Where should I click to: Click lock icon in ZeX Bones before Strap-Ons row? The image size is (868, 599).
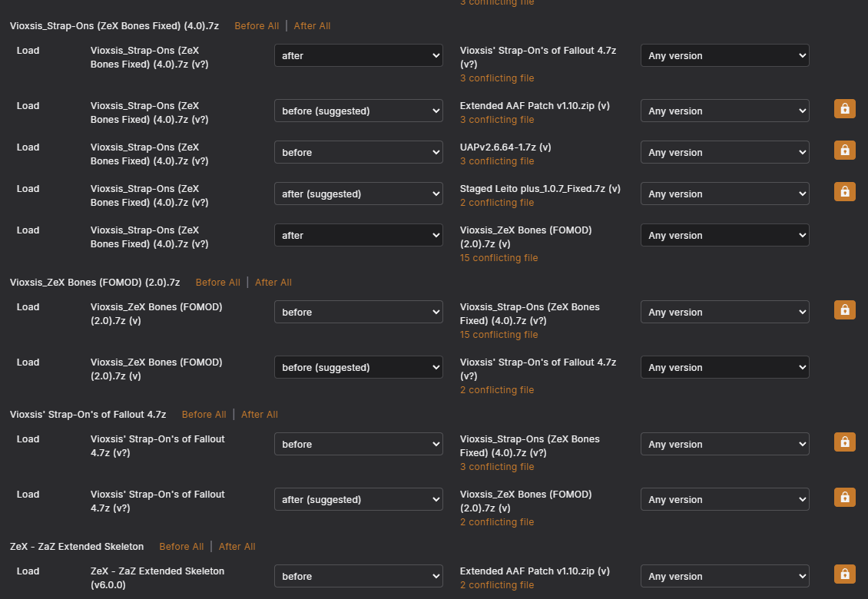845,310
